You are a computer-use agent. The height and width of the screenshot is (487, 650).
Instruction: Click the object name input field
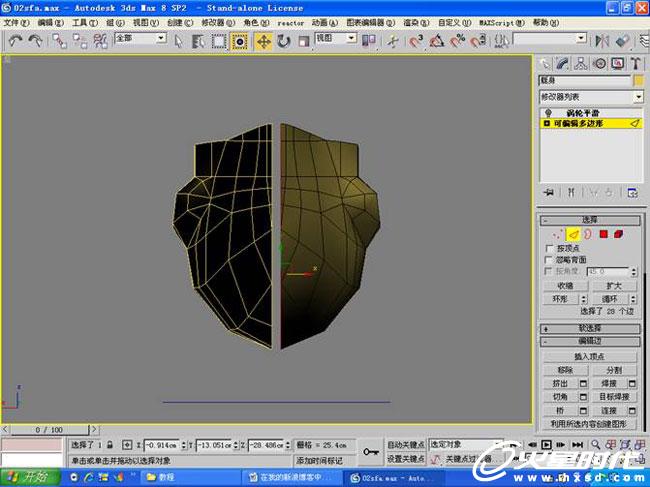tap(584, 80)
